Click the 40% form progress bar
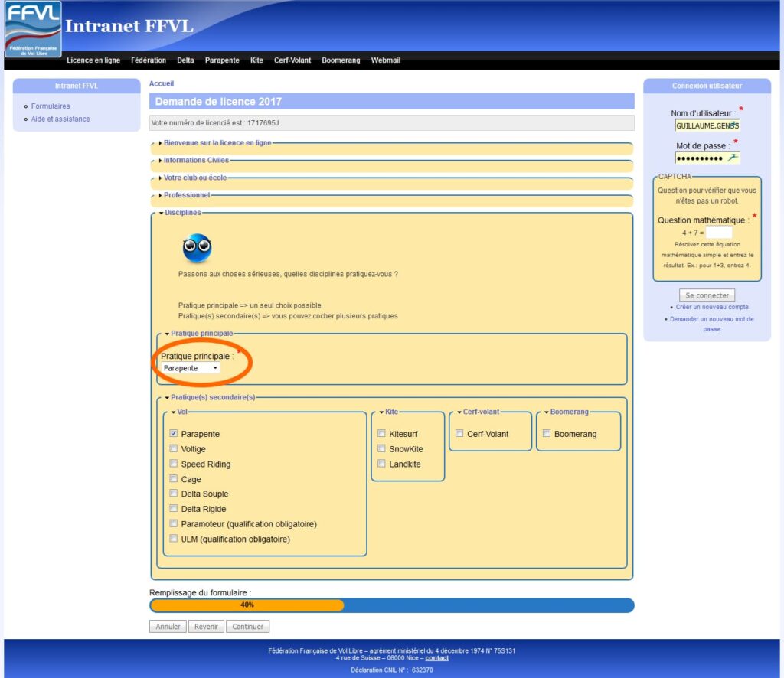This screenshot has width=784, height=678. pyautogui.click(x=391, y=605)
